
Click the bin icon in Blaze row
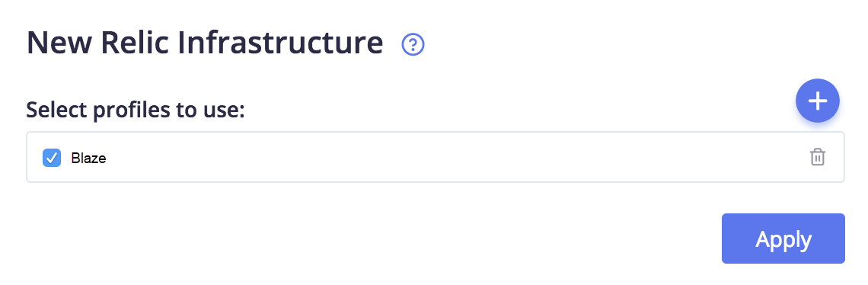[818, 158]
